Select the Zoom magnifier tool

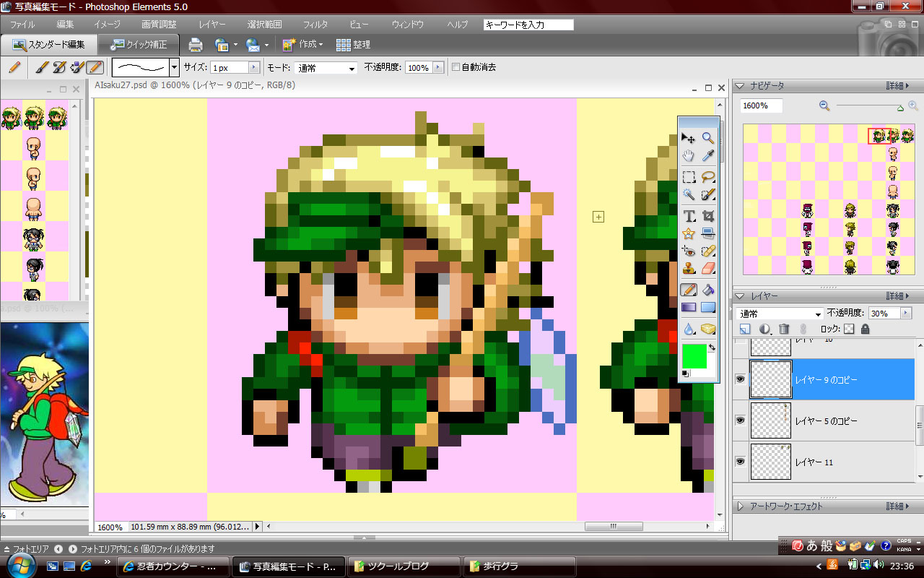(708, 138)
